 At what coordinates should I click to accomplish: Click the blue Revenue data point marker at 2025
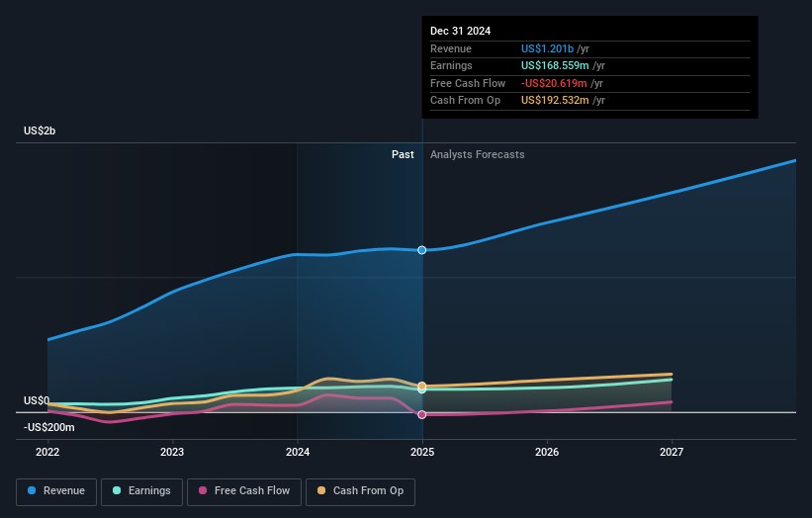point(422,250)
